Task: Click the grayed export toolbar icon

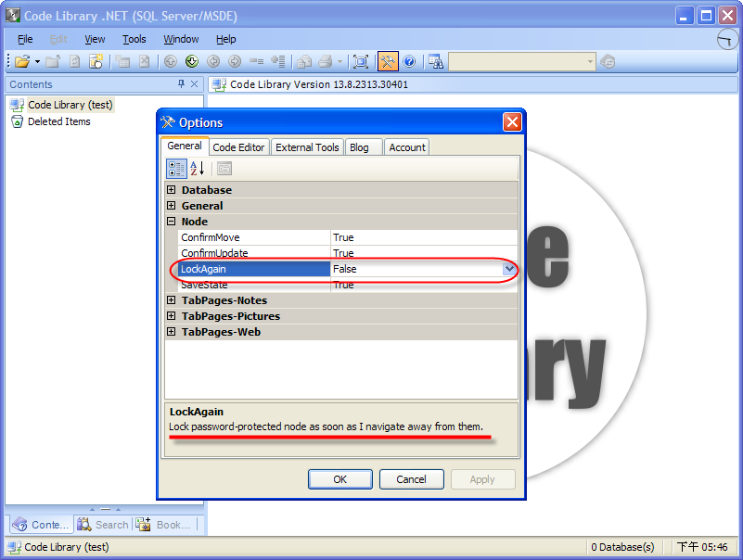Action: pyautogui.click(x=304, y=61)
